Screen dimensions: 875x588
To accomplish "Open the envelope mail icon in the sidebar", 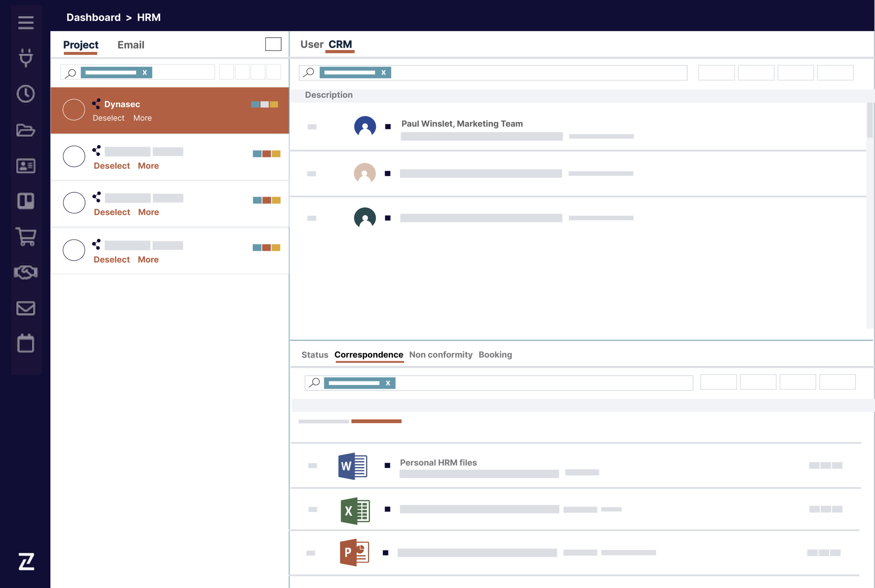I will pyautogui.click(x=26, y=308).
